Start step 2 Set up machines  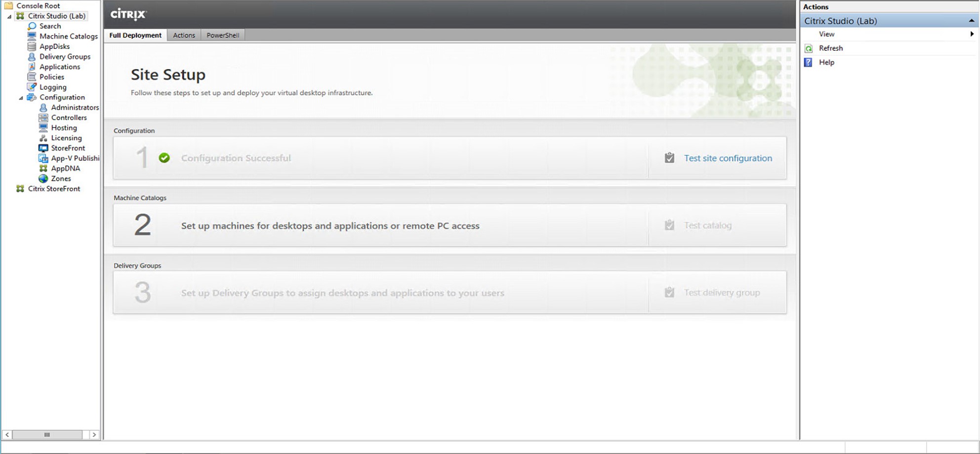(330, 226)
